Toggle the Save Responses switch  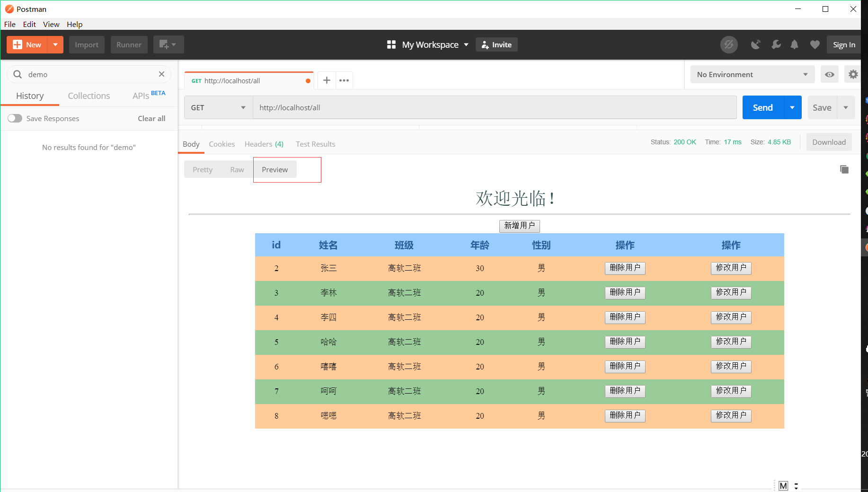[x=15, y=118]
